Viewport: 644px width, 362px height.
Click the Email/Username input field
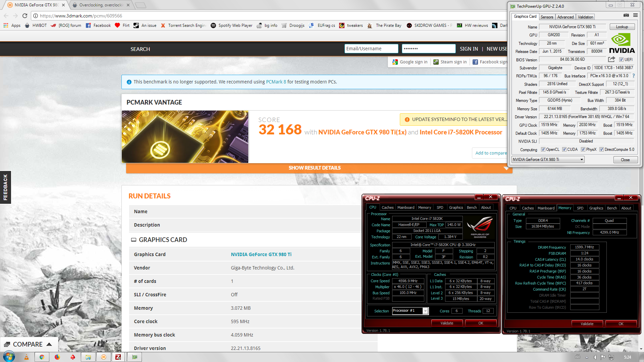371,49
